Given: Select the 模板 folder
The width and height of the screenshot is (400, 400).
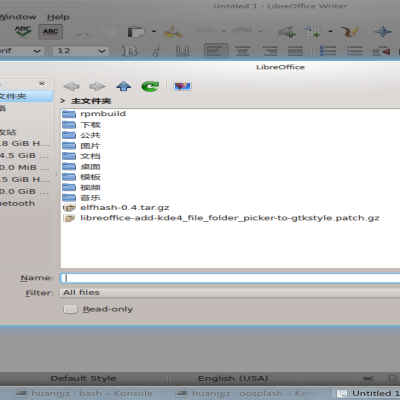Looking at the screenshot, I should tap(81, 177).
